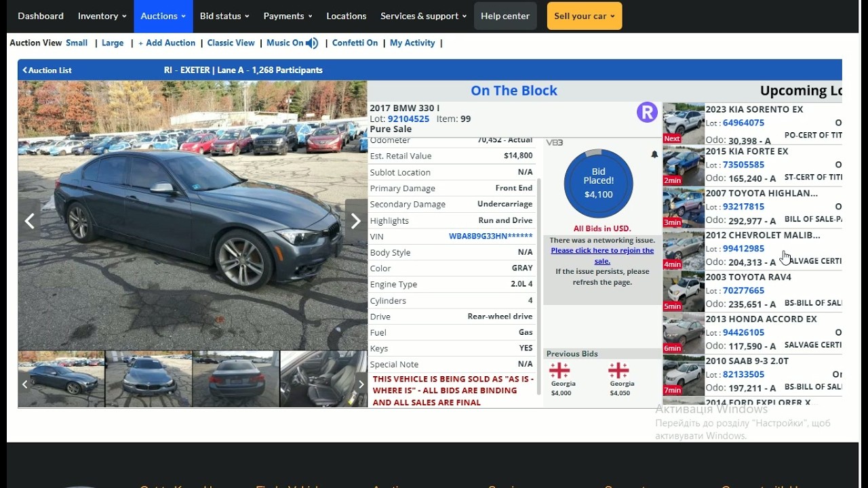
Task: Show the previous vehicle photo
Action: point(30,220)
